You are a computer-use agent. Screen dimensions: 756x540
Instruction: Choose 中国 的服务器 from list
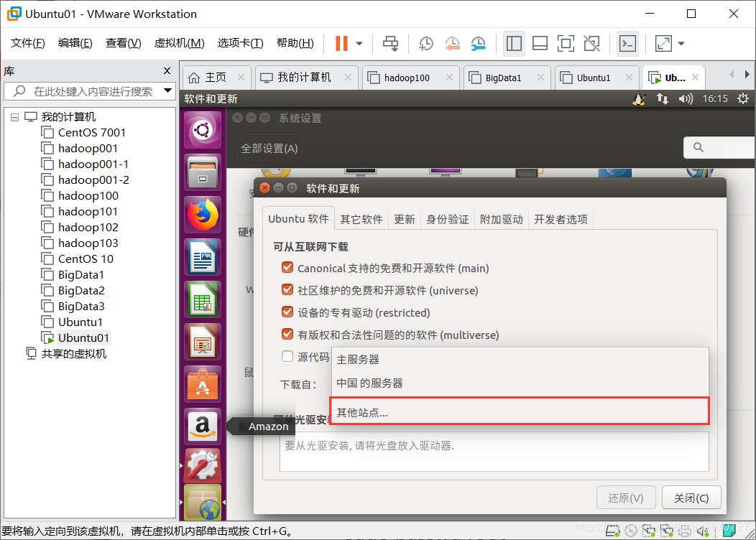tap(520, 383)
